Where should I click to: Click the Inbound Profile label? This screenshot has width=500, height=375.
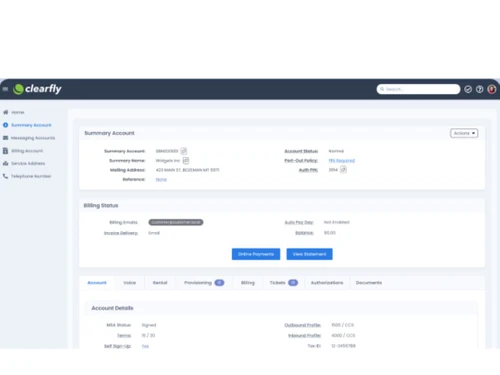click(x=304, y=335)
